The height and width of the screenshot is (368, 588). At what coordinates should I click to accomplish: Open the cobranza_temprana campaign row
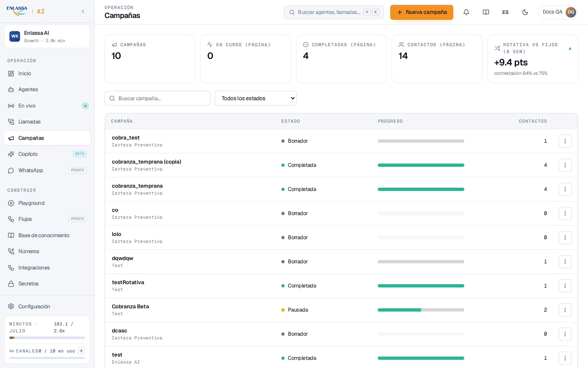341,189
